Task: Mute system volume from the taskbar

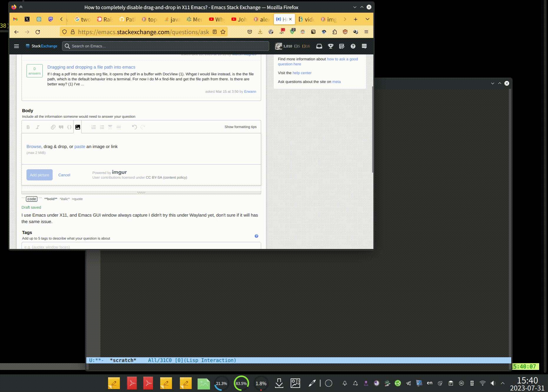Action: 493,383
